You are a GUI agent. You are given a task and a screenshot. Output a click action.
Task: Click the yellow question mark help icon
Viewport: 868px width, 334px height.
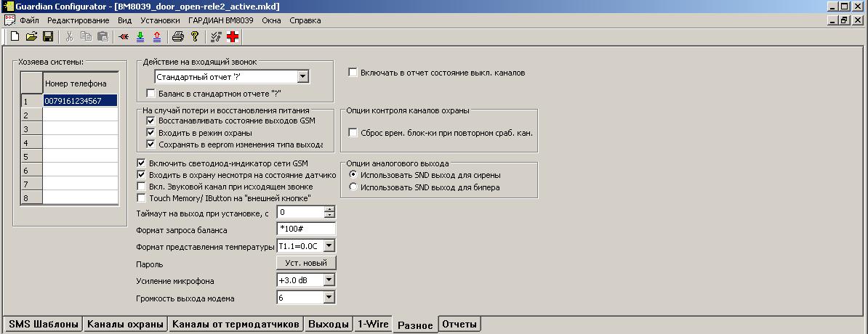pyautogui.click(x=194, y=36)
